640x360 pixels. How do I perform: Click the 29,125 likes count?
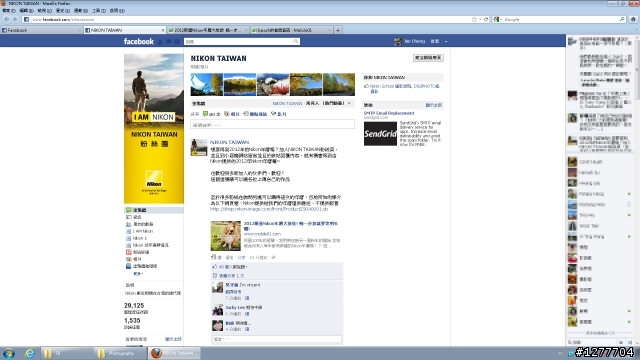134,305
